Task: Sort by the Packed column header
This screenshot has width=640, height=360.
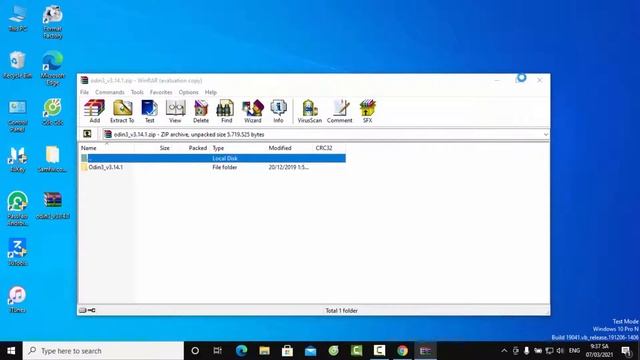Action: pyautogui.click(x=198, y=148)
